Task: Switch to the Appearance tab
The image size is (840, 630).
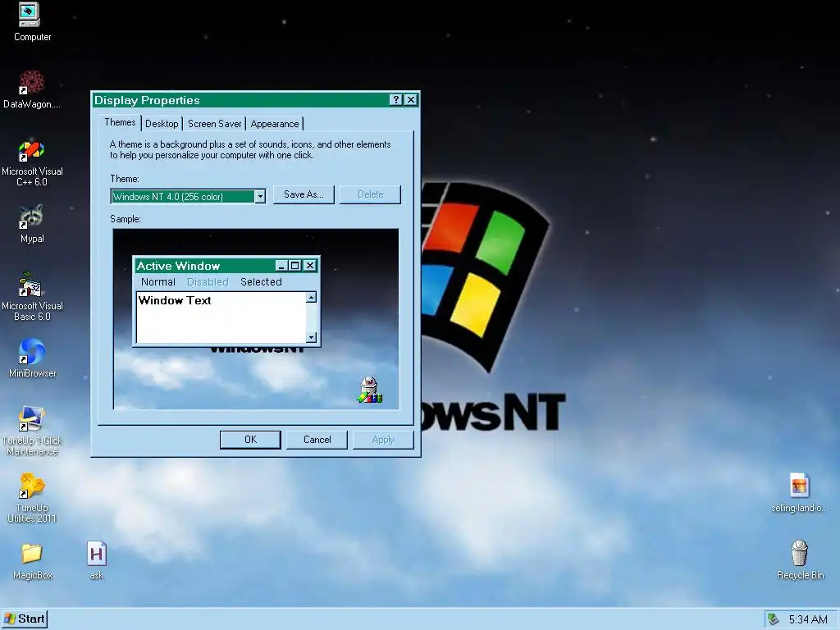Action: click(274, 124)
